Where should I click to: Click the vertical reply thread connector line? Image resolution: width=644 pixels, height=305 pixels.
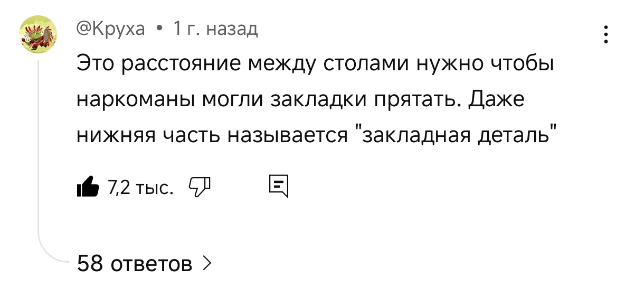(39, 159)
